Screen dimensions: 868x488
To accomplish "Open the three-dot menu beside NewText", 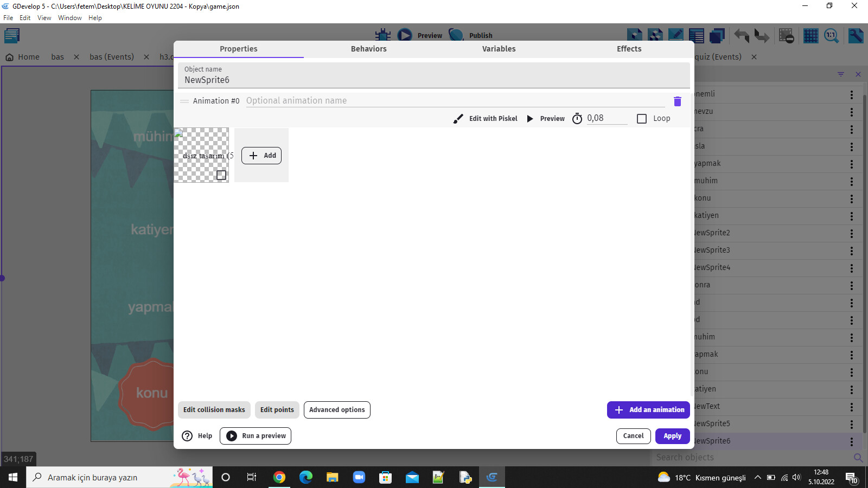I will coord(851,406).
